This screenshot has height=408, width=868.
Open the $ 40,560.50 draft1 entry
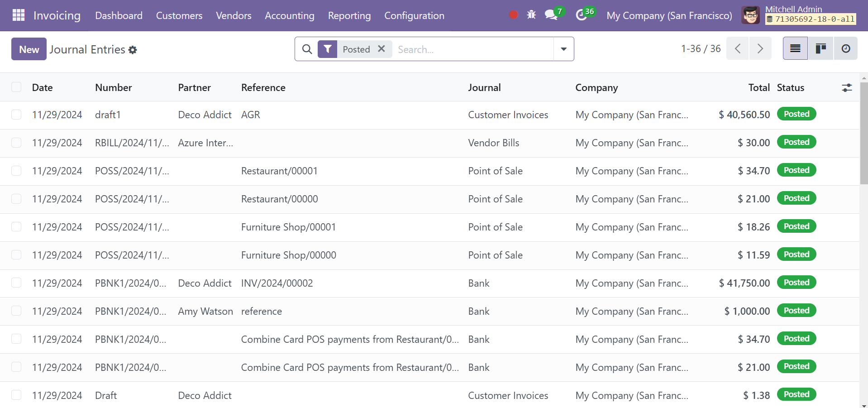[x=744, y=115]
